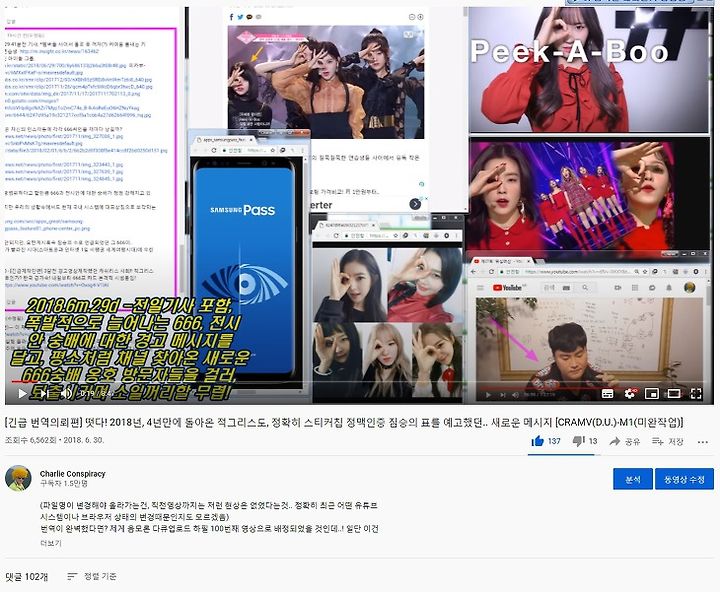
Task: Expand description with 더보기
Action: (51, 543)
